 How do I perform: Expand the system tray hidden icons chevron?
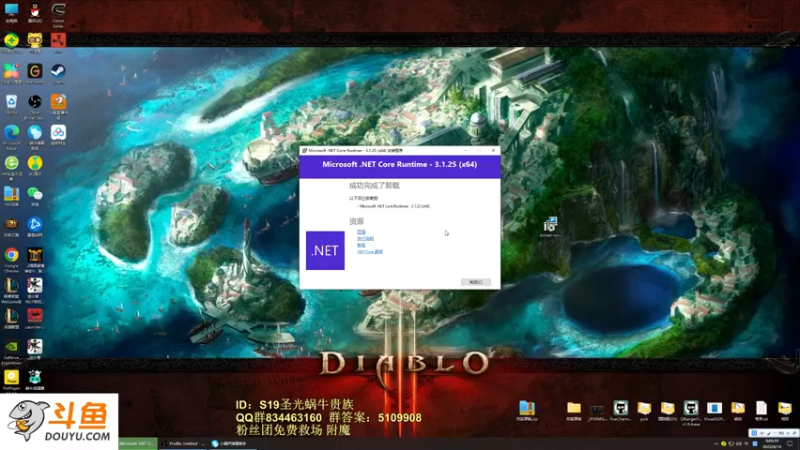(x=715, y=444)
